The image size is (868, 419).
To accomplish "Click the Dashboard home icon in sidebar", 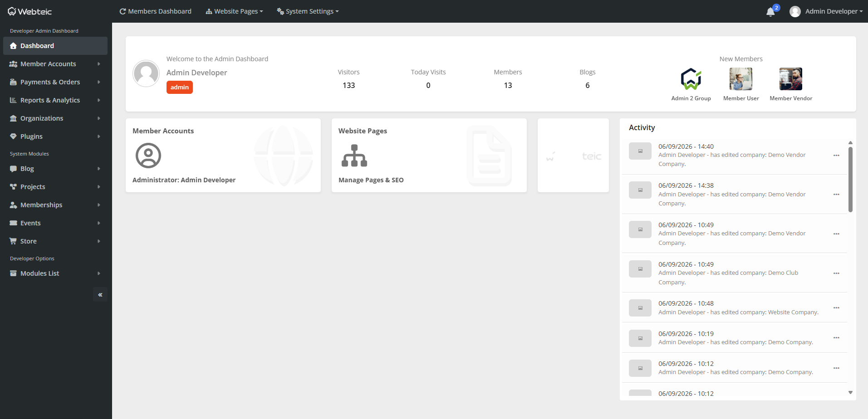I will tap(13, 46).
